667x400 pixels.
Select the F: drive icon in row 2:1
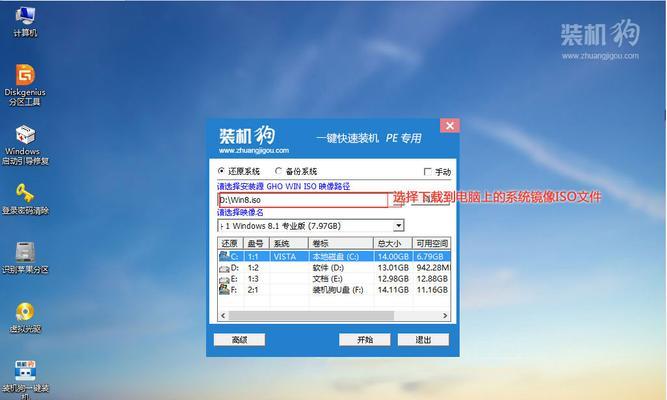pos(224,290)
